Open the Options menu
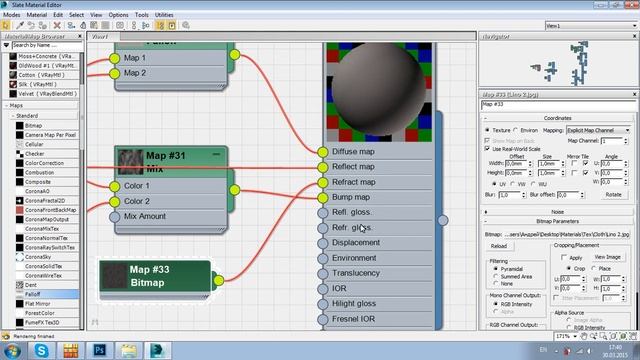Image resolution: width=640 pixels, height=360 pixels. tap(118, 15)
